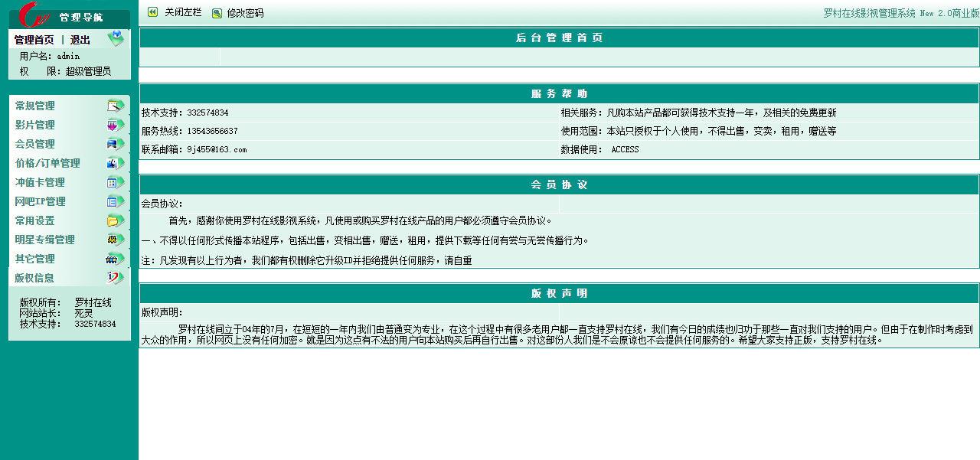Image resolution: width=980 pixels, height=460 pixels.
Task: Click the icon beside 明星专辑管理
Action: [116, 240]
